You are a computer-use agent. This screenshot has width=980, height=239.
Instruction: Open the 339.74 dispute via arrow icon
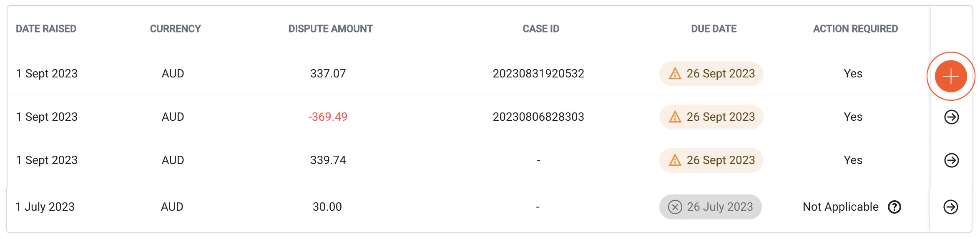tap(951, 160)
